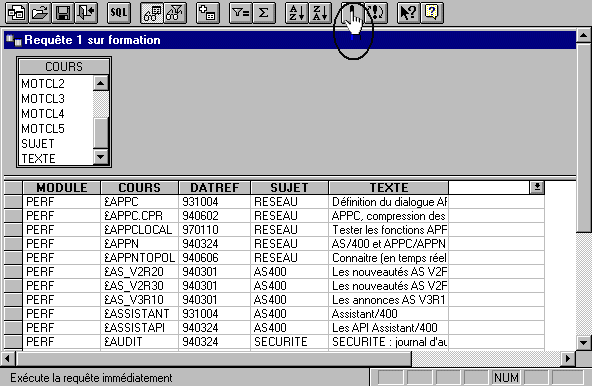Screen dimensions: 592x386
Task: Select the MODULE column header
Action: click(x=62, y=188)
